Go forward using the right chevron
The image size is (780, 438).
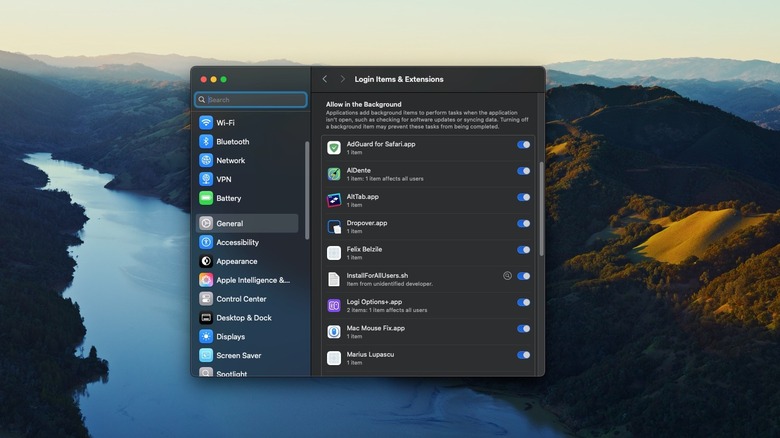[x=342, y=79]
